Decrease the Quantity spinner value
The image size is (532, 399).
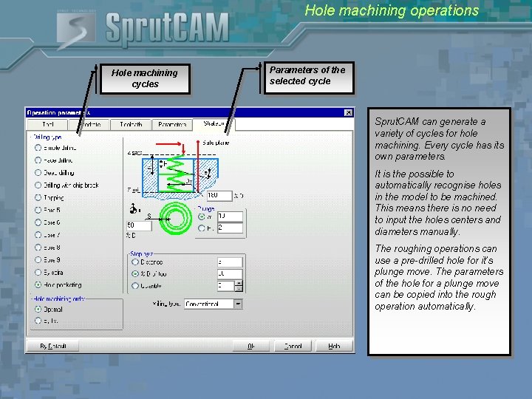[239, 289]
